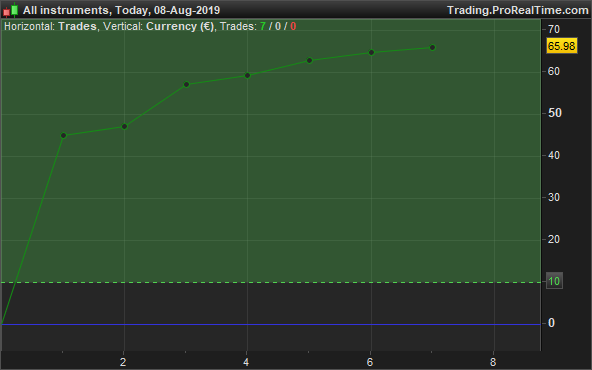592x370 pixels.
Task: Select the data point for trade 2
Action: [125, 126]
